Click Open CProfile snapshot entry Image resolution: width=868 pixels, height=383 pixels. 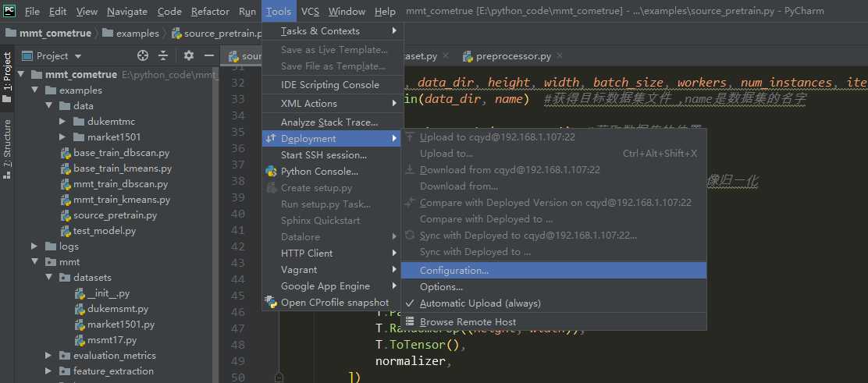click(334, 303)
